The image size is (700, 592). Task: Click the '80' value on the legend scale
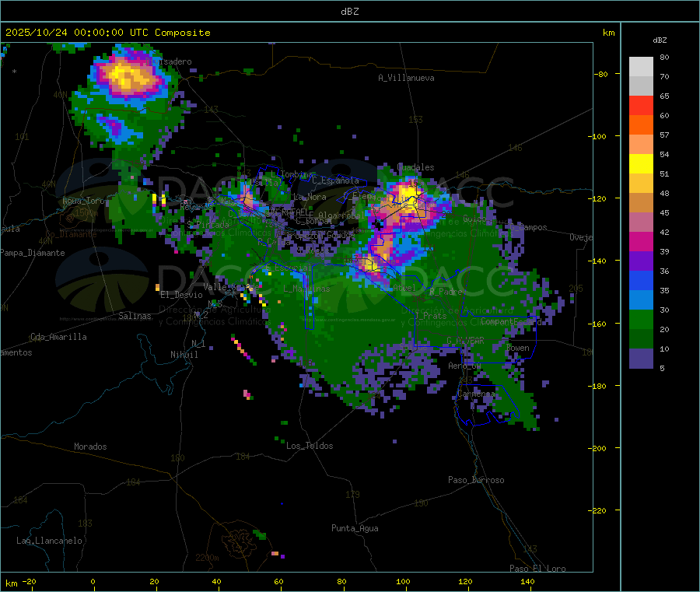click(x=664, y=57)
